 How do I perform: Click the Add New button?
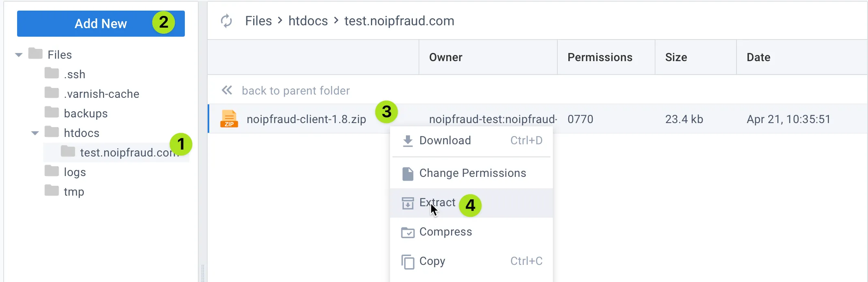[101, 24]
